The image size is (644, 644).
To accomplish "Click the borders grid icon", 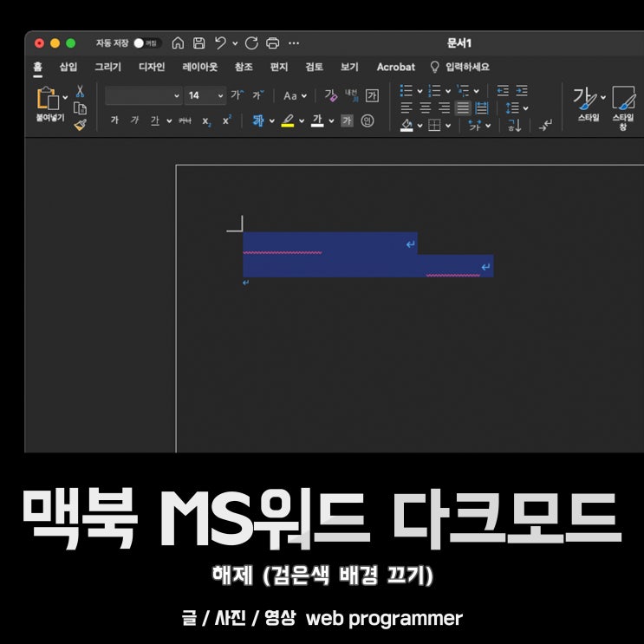I will 434,126.
